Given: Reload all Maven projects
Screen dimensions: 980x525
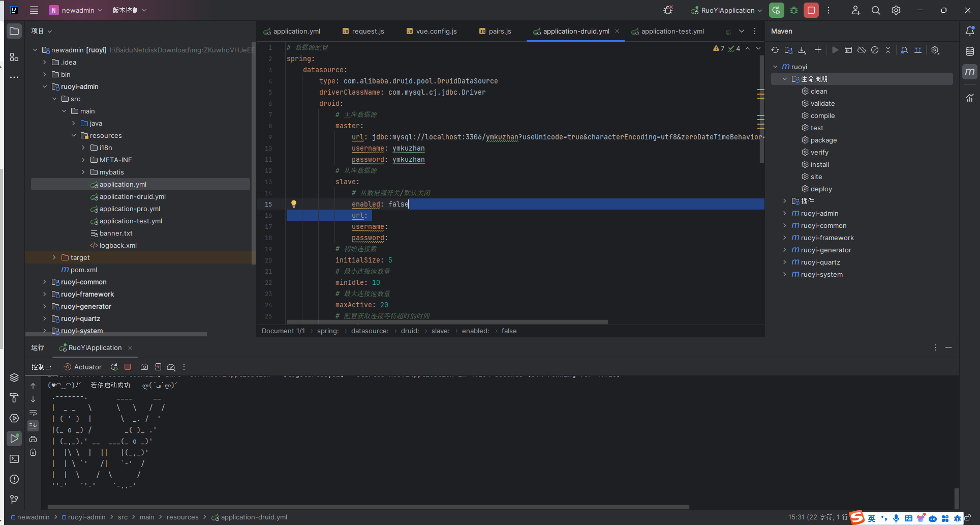Looking at the screenshot, I should coord(775,50).
